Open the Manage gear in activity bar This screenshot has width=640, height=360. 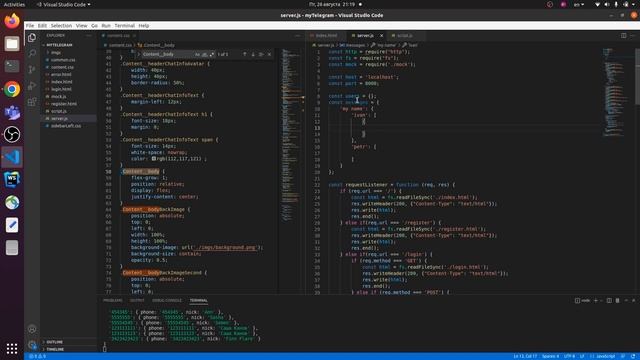[x=32, y=345]
